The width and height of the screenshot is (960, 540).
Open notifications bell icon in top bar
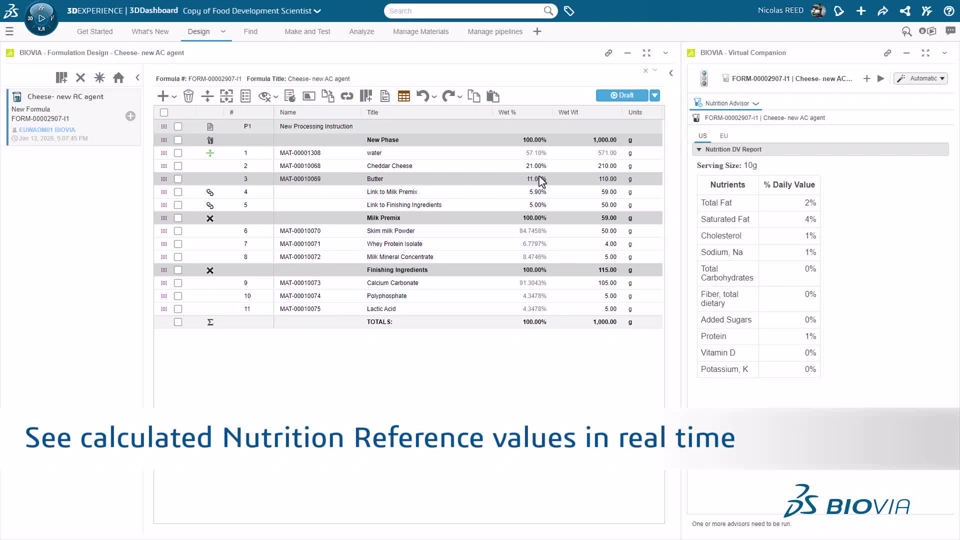pos(839,11)
